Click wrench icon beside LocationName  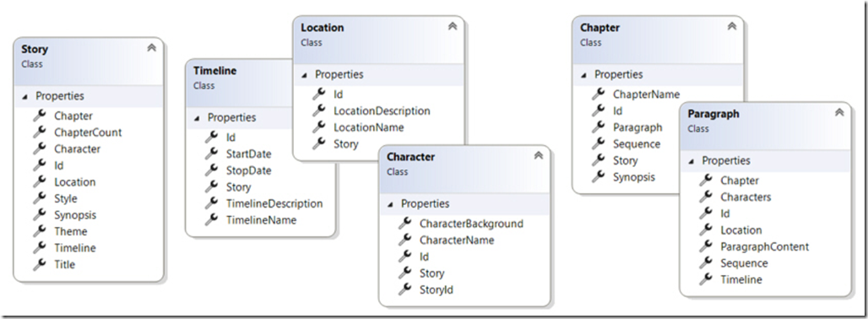click(x=319, y=127)
